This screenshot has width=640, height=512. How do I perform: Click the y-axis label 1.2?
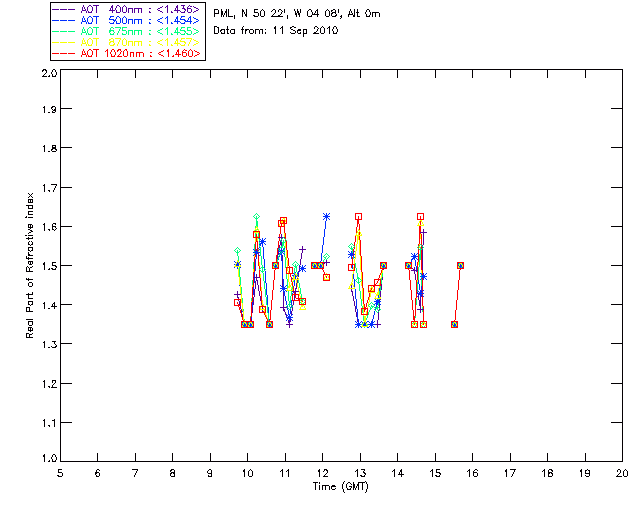(x=49, y=384)
